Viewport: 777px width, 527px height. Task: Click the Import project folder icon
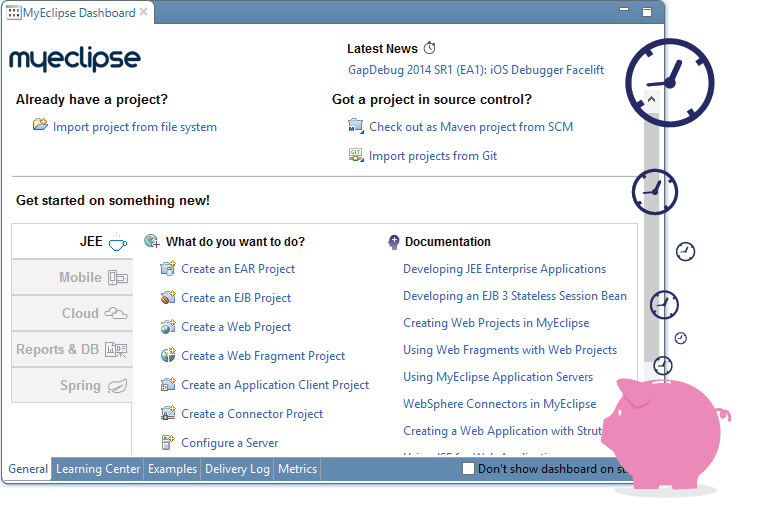pyautogui.click(x=40, y=126)
